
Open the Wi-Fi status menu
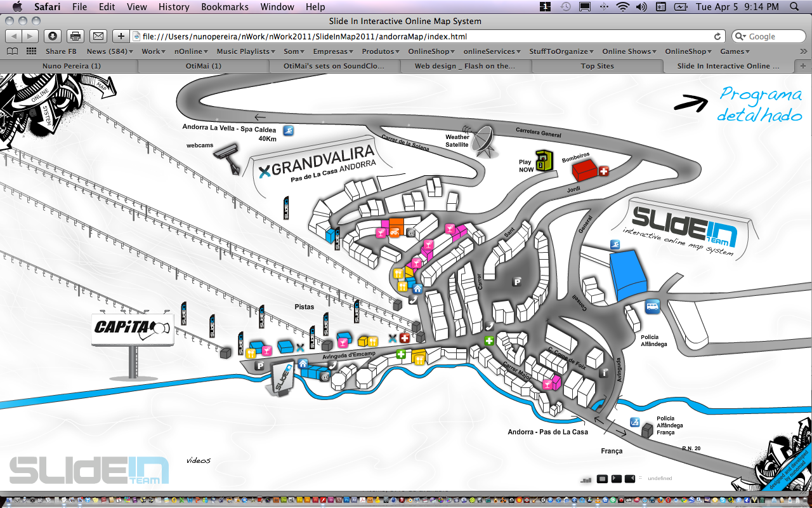[622, 7]
